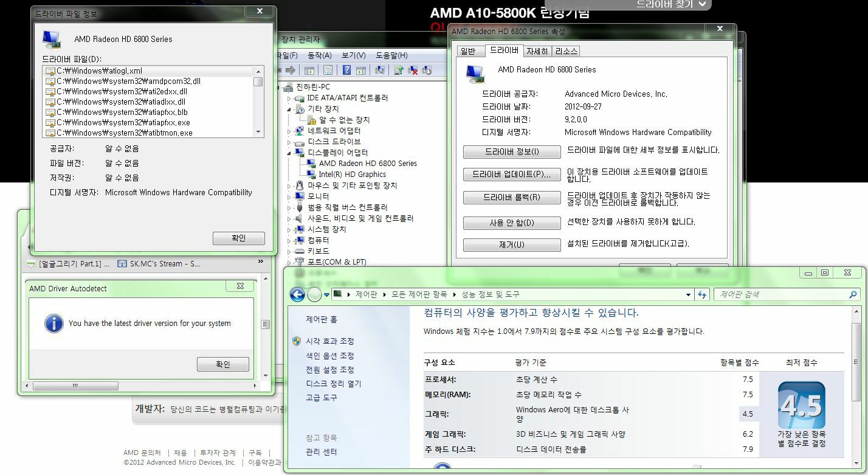Click the bookmarks overflow chevron in browser bar
This screenshot has height=475, width=868.
[x=261, y=262]
